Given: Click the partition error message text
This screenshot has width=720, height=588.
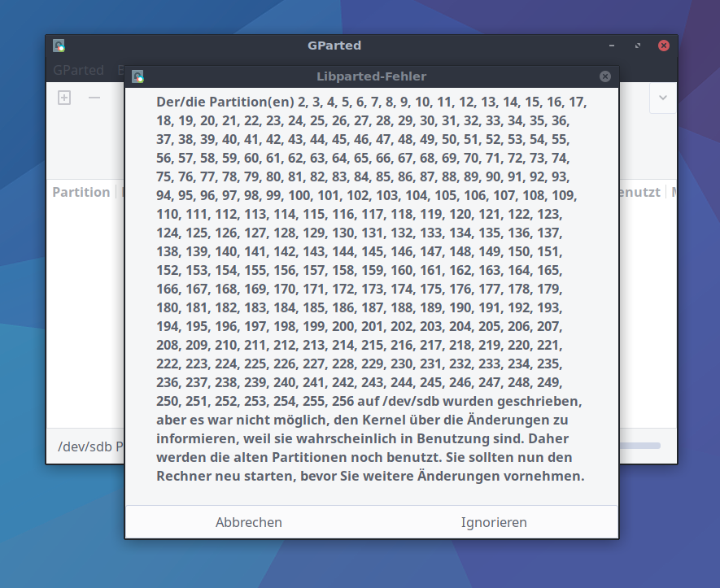Looking at the screenshot, I should (371, 289).
